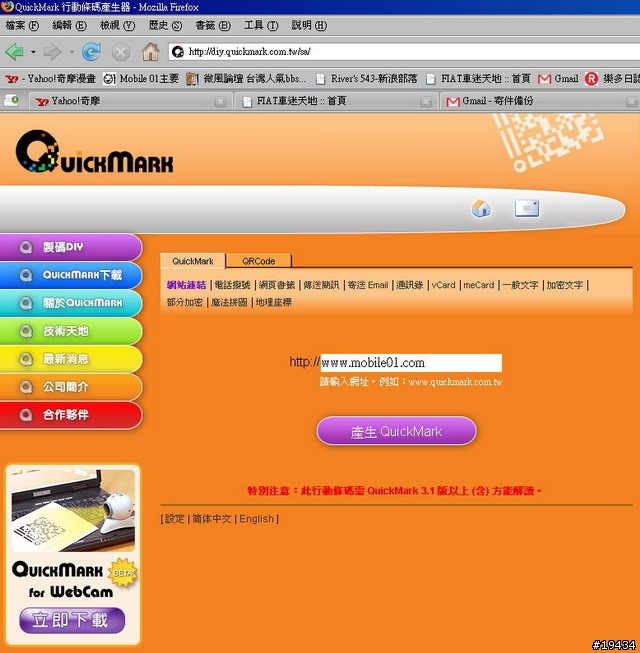Choose 一般文字 code type
The image size is (640, 653).
520,285
